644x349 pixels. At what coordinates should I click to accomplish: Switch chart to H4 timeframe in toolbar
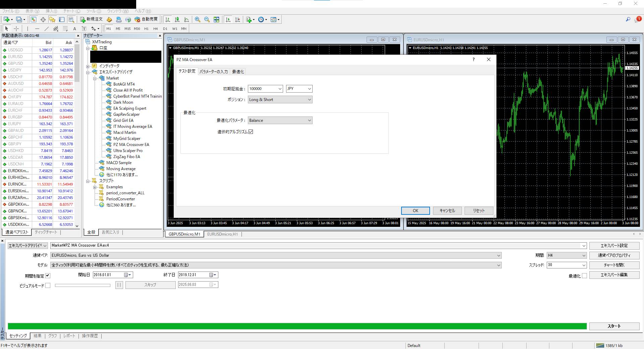coord(155,29)
